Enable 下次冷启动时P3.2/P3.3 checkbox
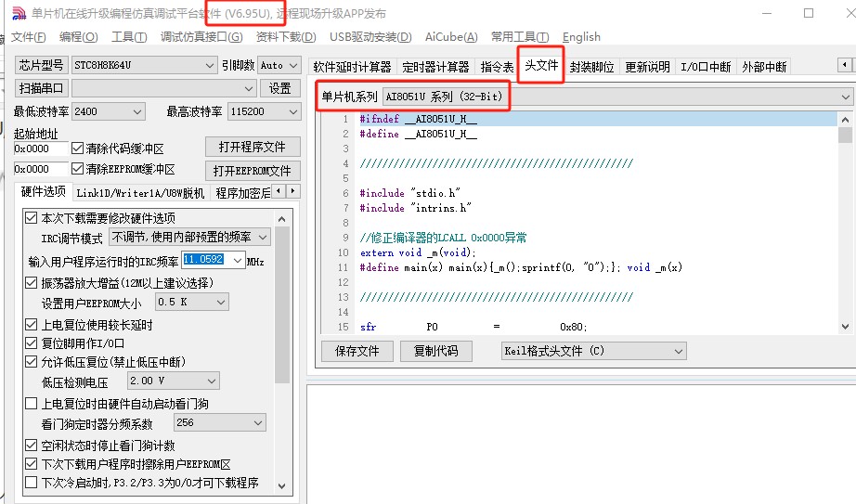Viewport: 856px width, 504px height. click(x=32, y=483)
